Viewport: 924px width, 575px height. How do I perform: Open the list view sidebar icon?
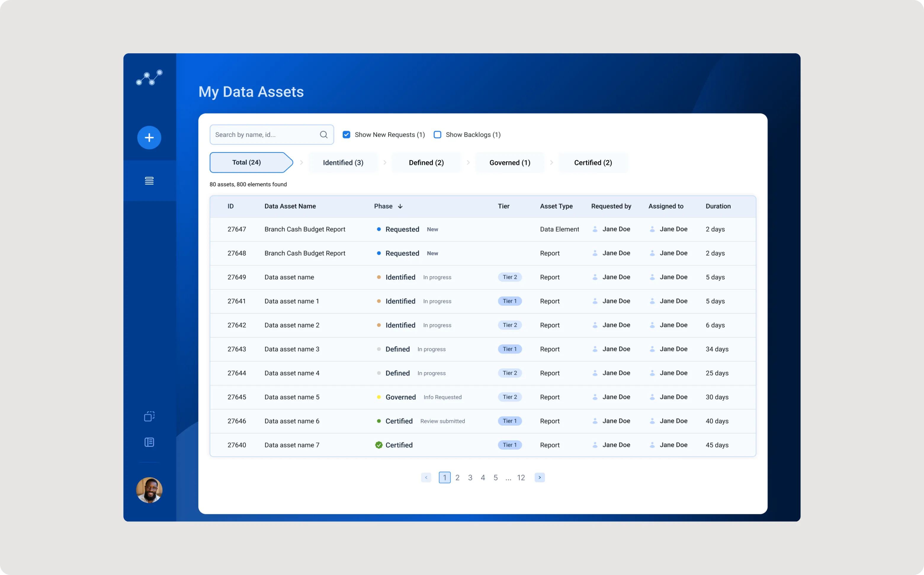(x=149, y=181)
